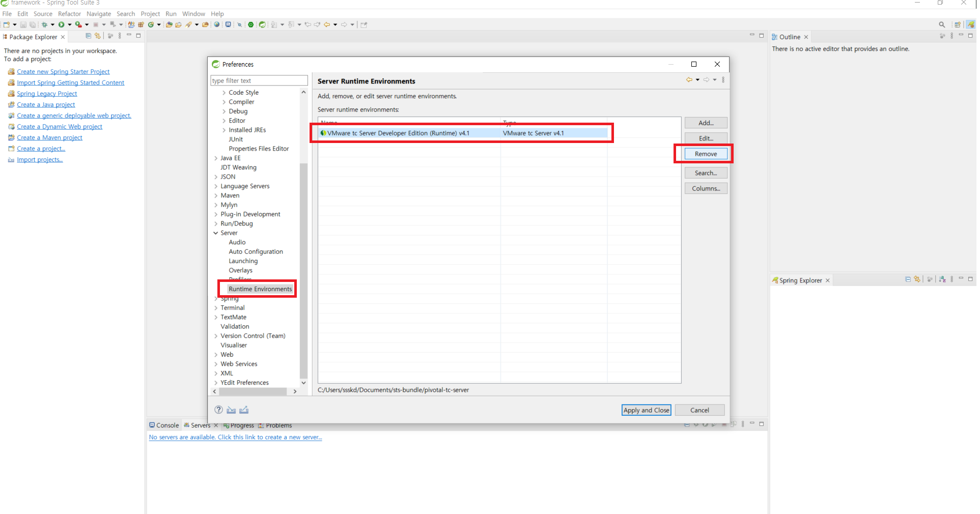The width and height of the screenshot is (980, 514).
Task: Collapse all in Spring Explorer
Action: pyautogui.click(x=908, y=279)
